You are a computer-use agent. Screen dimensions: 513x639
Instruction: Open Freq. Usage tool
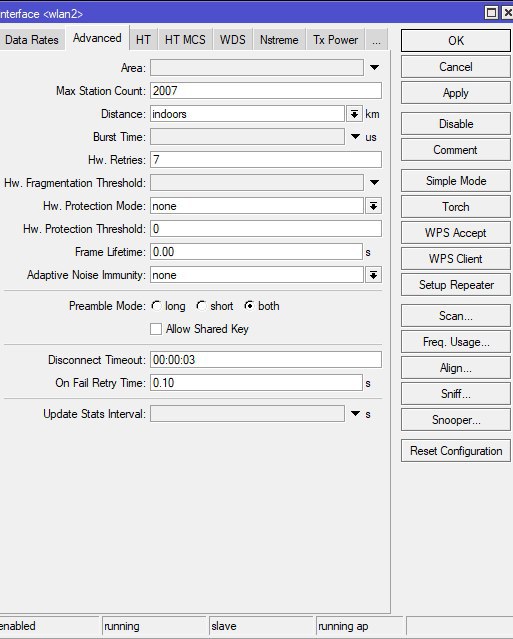click(x=456, y=342)
